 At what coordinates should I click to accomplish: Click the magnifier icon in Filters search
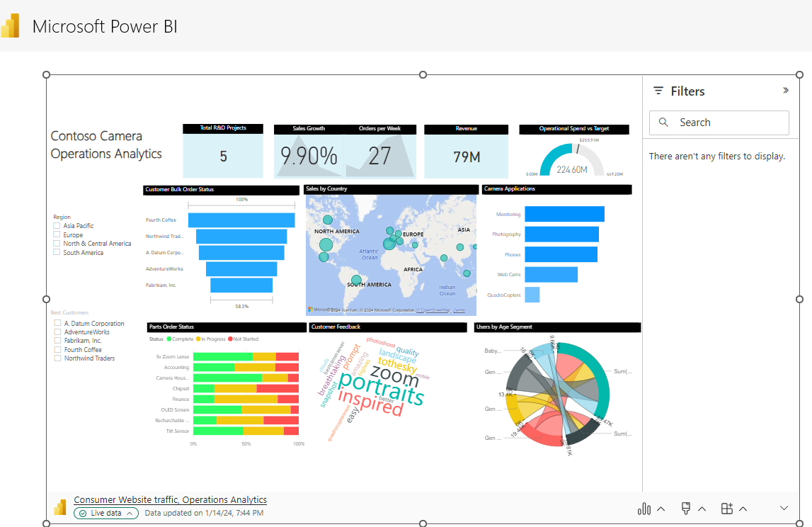click(x=663, y=123)
